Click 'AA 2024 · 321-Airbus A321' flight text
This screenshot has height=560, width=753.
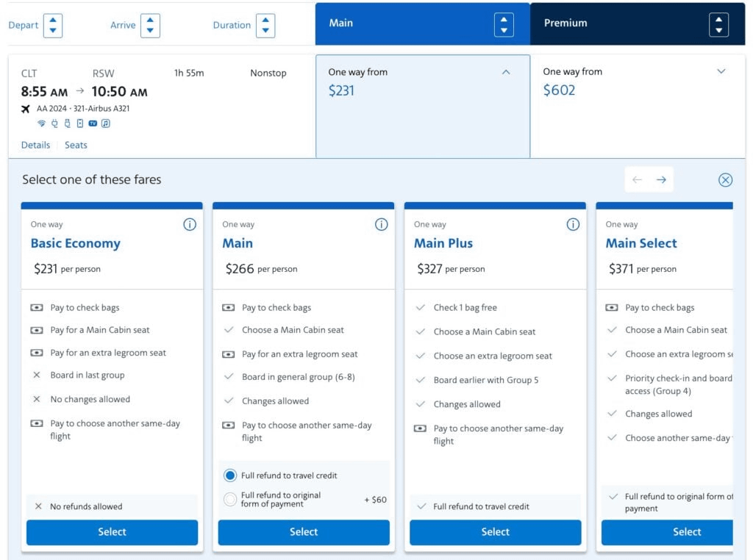point(83,109)
